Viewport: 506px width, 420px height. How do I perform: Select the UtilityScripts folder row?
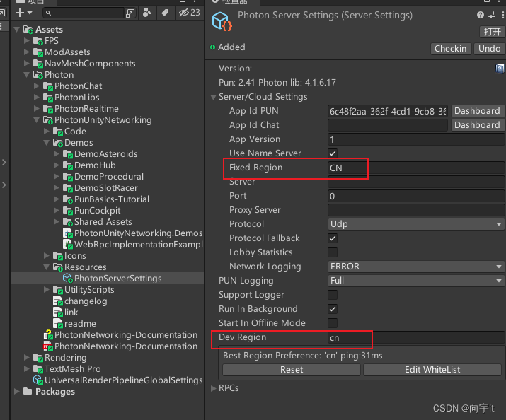pos(108,290)
